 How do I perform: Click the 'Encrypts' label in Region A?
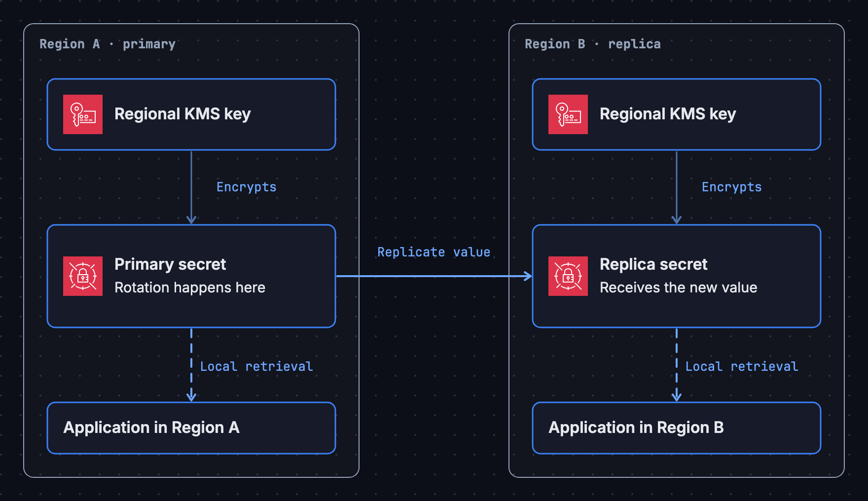(x=247, y=187)
